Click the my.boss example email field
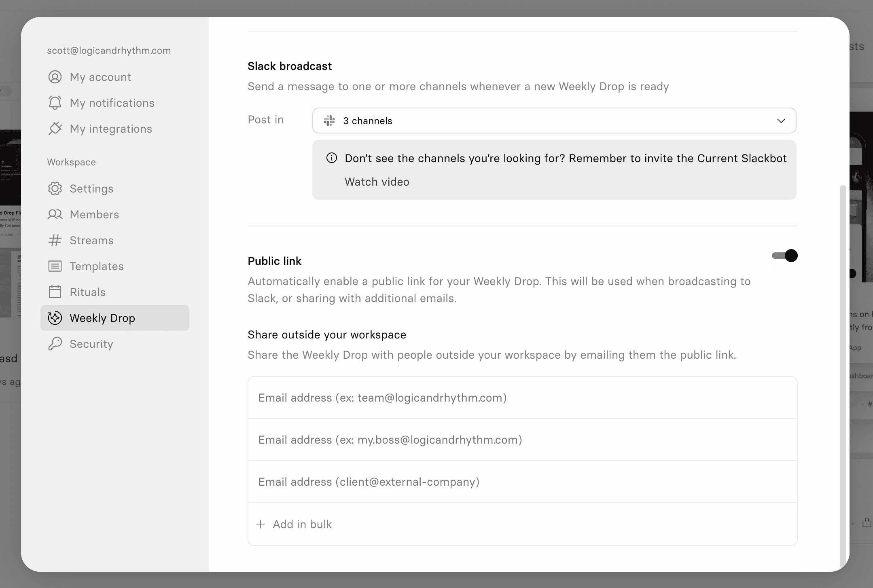The image size is (873, 588). tap(522, 440)
